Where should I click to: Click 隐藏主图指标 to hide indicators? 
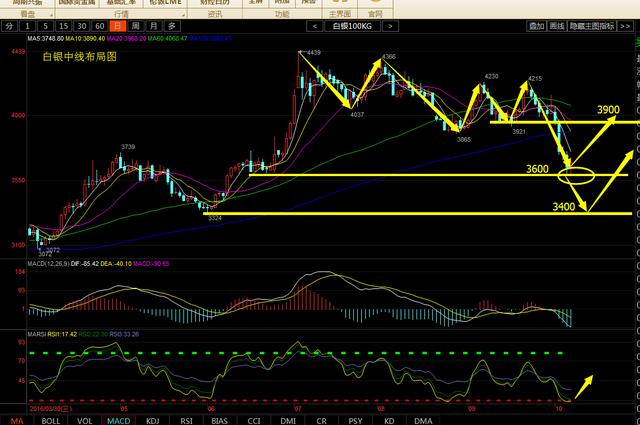click(x=592, y=26)
